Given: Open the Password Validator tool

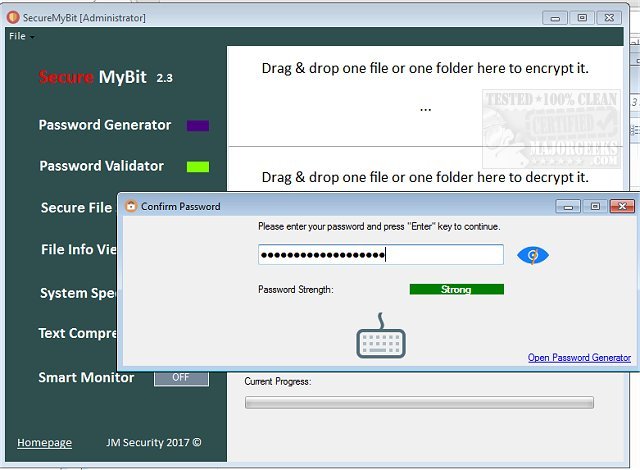Looking at the screenshot, I should (x=102, y=166).
